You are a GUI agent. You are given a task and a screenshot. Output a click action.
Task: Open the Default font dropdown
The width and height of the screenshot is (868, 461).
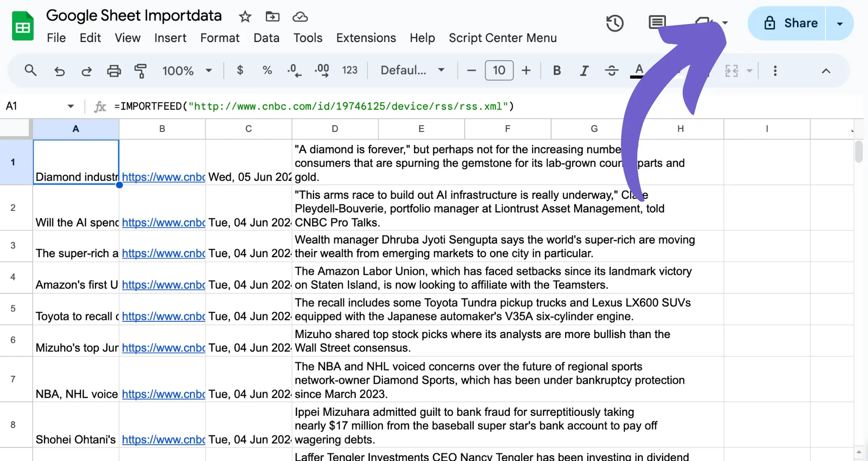point(412,70)
